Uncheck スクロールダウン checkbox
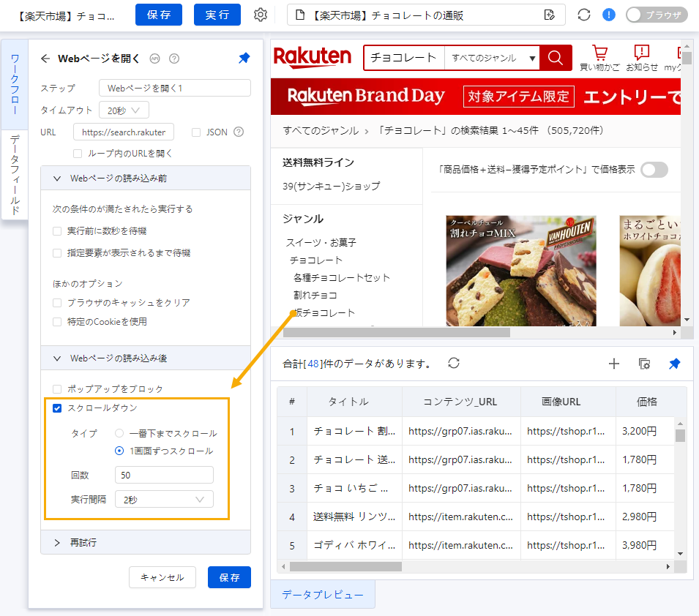 click(x=57, y=408)
